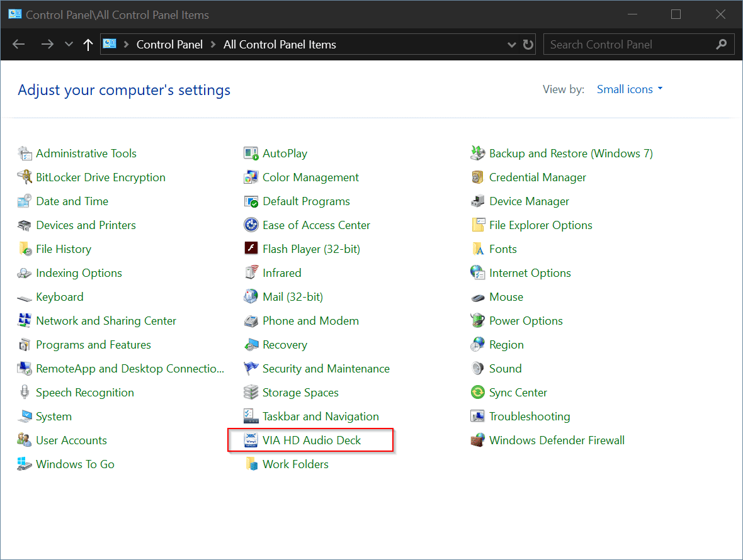
Task: Open Network and Sharing Center
Action: (x=105, y=320)
